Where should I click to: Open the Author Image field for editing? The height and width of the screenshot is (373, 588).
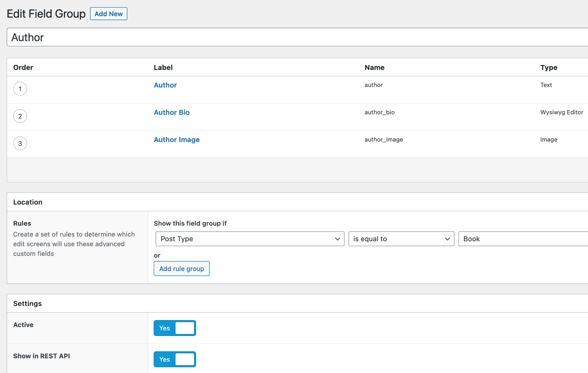pos(177,140)
